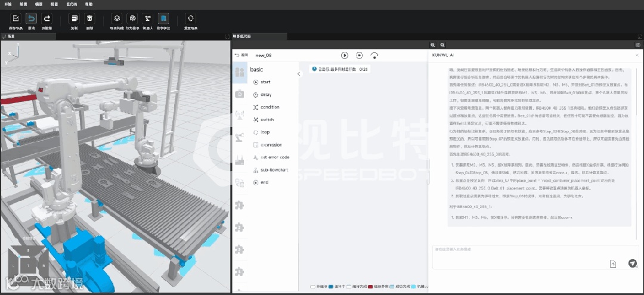Image resolution: width=644 pixels, height=295 pixels.
Task: Select the camera sidebar category icon
Action: tap(240, 94)
